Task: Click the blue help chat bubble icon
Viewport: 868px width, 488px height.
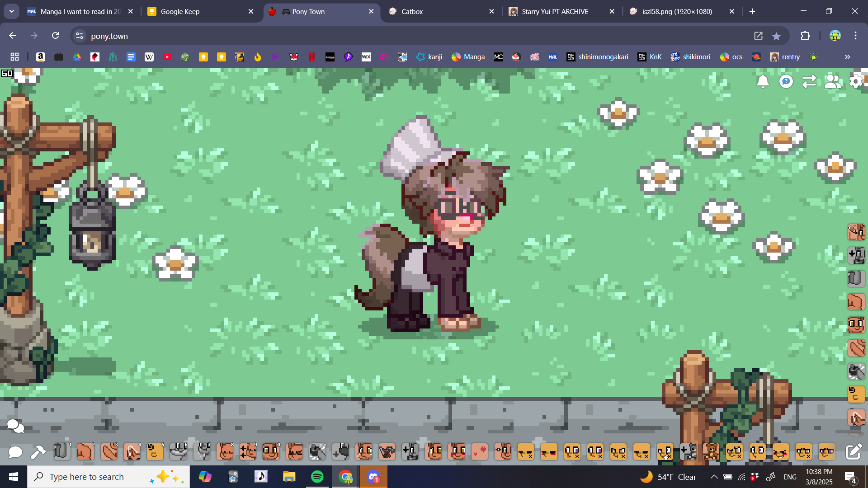Action: click(x=786, y=81)
